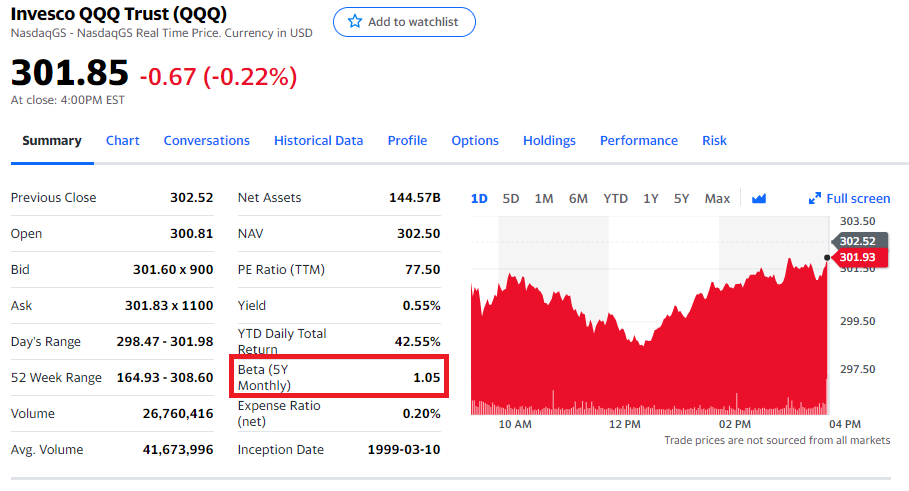909x491 pixels.
Task: Click 52 Week Range value 164.93 - 308.60
Action: click(x=165, y=377)
